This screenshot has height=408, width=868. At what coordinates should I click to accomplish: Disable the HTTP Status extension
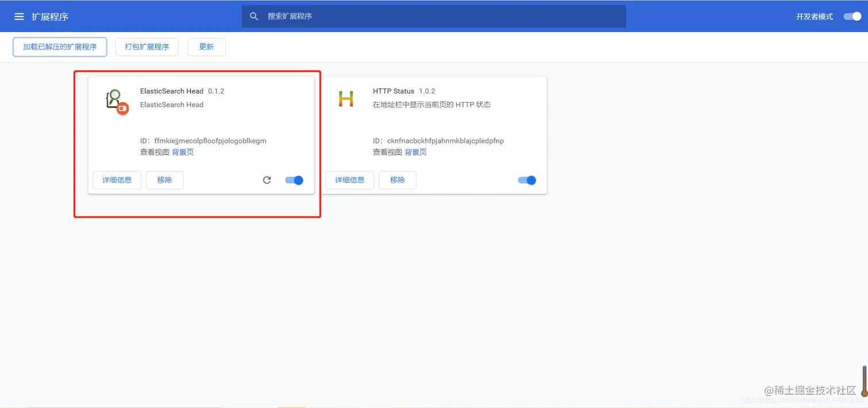527,180
